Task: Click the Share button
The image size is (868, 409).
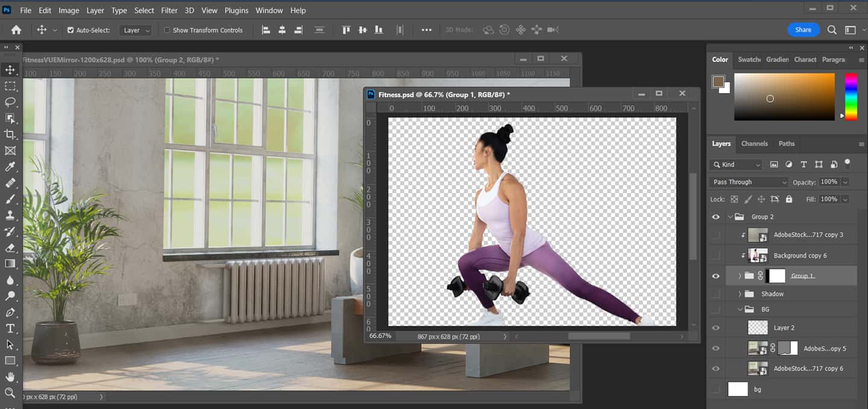Action: pos(803,30)
